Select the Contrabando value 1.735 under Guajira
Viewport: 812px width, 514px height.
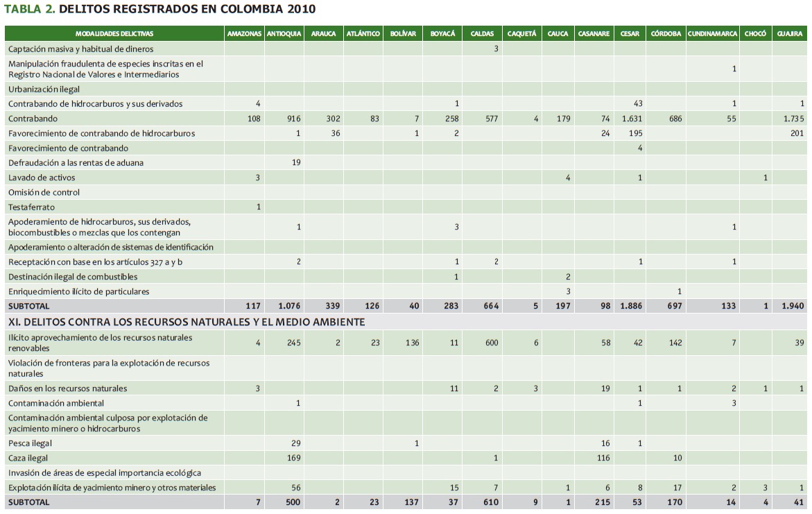click(x=793, y=119)
